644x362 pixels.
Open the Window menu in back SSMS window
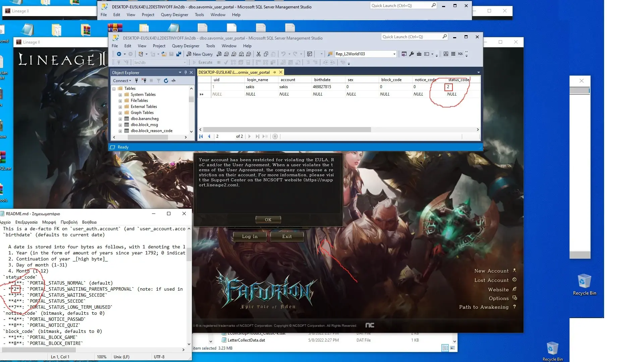(x=218, y=15)
